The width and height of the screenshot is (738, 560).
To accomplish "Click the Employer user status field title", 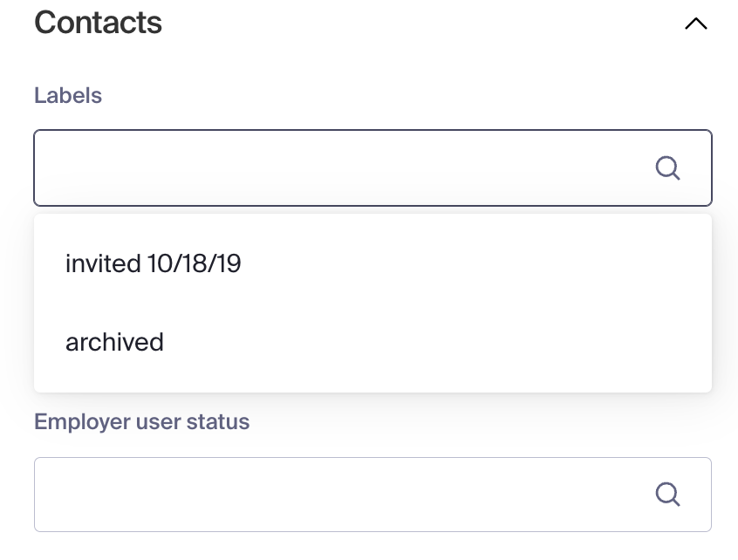I will pos(141,421).
